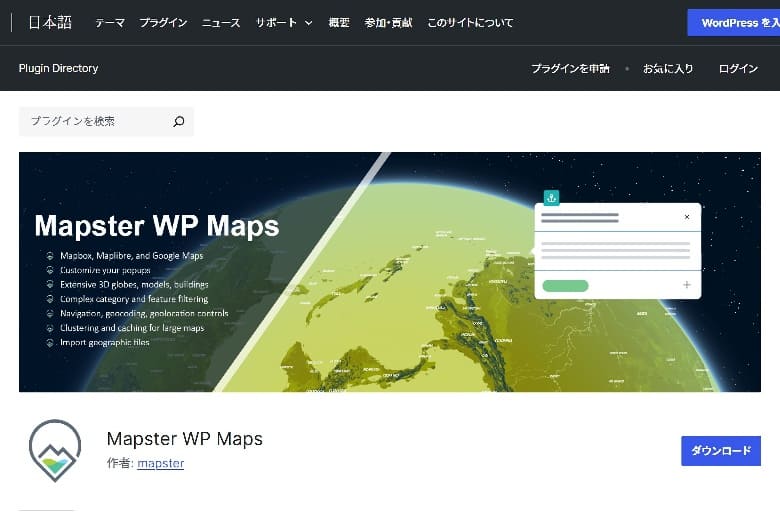780x520 pixels.
Task: Open the mapster author link
Action: click(161, 463)
